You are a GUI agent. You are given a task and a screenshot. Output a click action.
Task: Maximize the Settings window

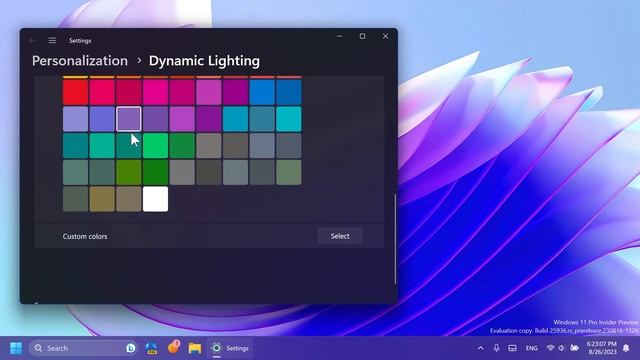[x=362, y=36]
